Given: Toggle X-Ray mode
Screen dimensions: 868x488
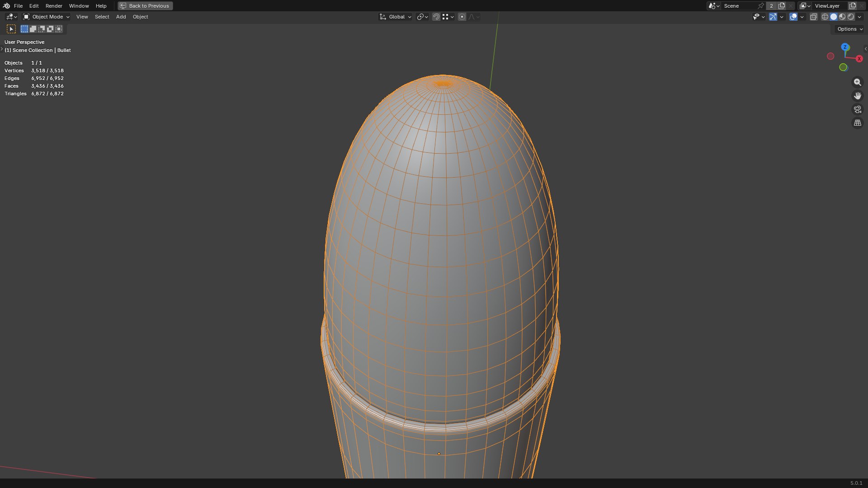Looking at the screenshot, I should (x=814, y=17).
